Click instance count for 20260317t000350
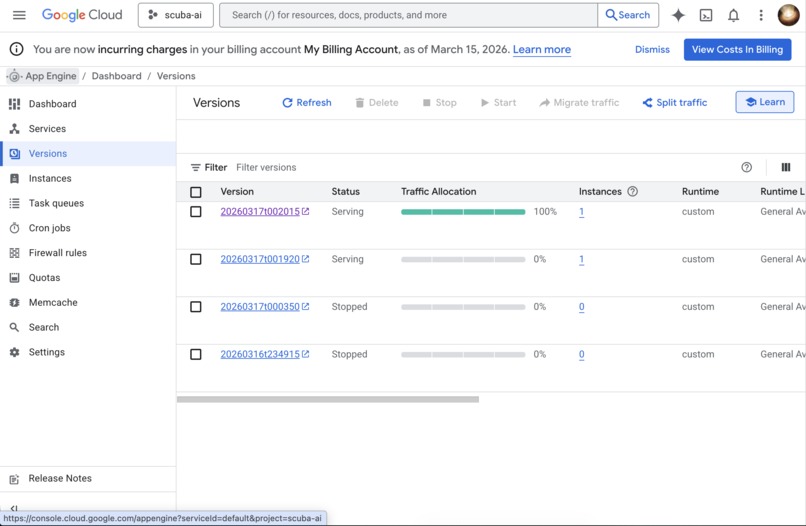Viewport: 806px width, 526px height. 581,307
